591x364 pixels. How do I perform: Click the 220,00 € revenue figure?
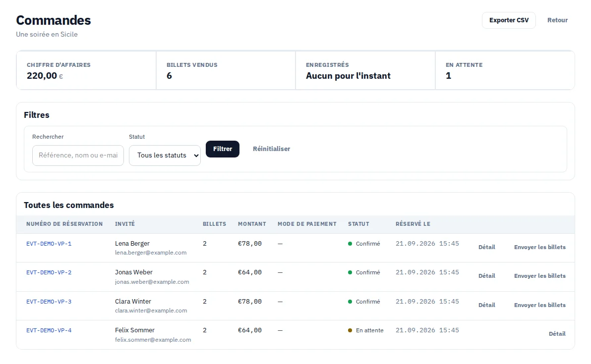tap(45, 76)
